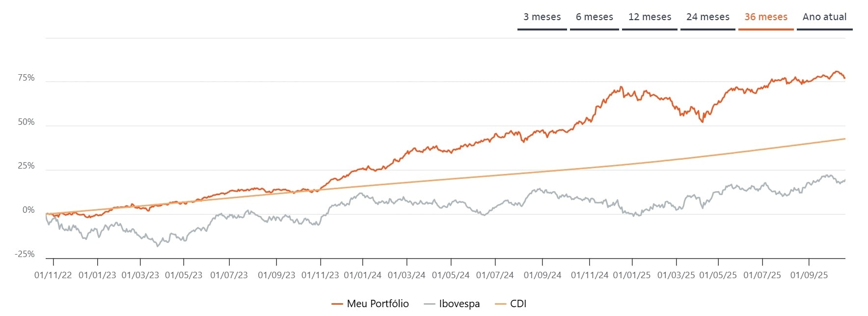
Task: Click the 01/01/24 date on the axis
Action: pos(362,275)
